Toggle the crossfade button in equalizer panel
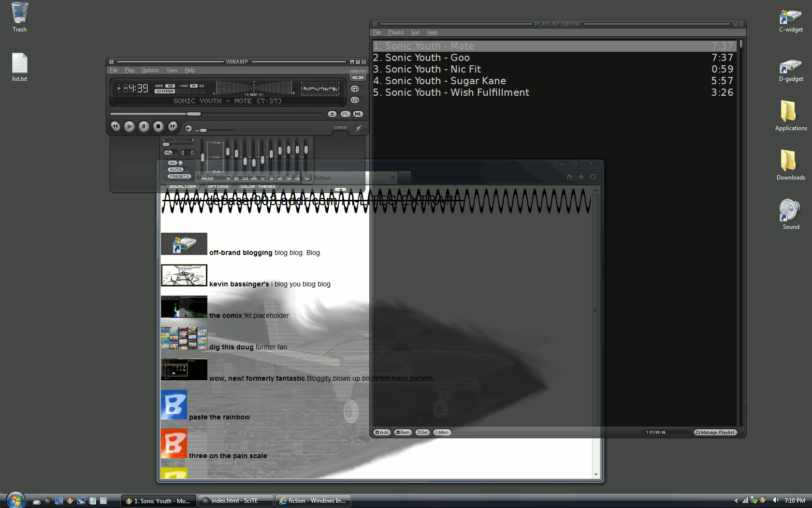The width and height of the screenshot is (812, 508). (168, 153)
